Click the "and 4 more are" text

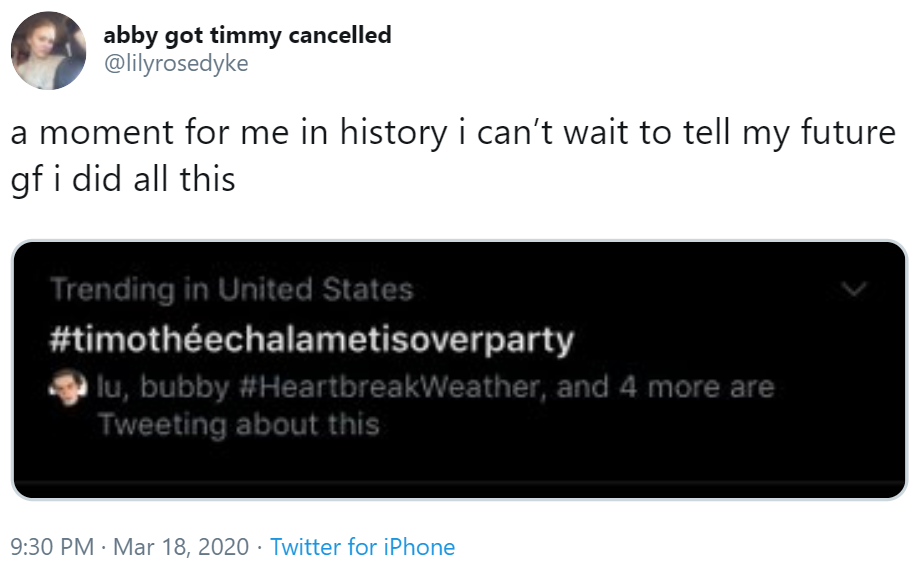tap(665, 388)
